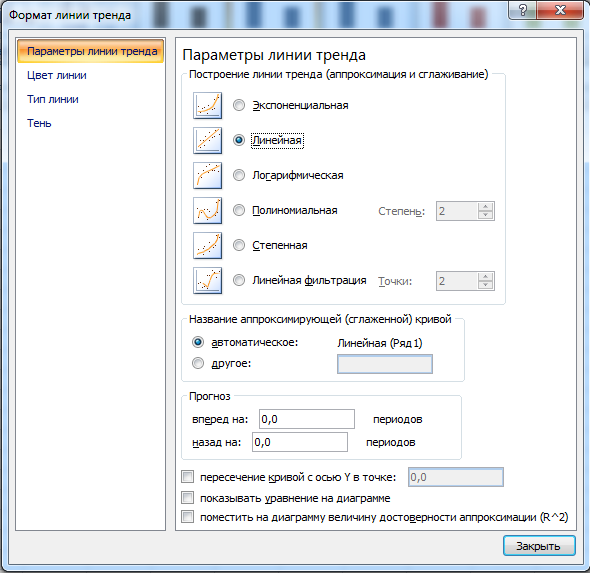Click the назад на forecast field
Screen dimensions: 590x573
pyautogui.click(x=300, y=442)
